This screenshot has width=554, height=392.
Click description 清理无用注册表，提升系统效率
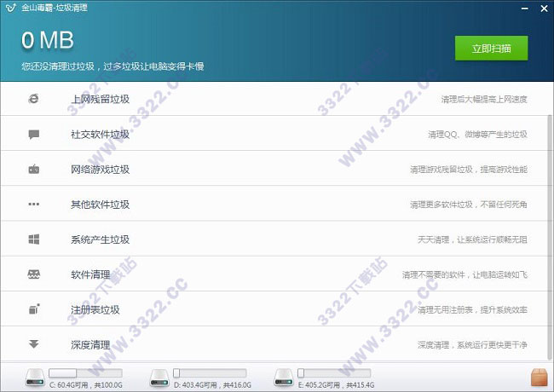click(472, 310)
